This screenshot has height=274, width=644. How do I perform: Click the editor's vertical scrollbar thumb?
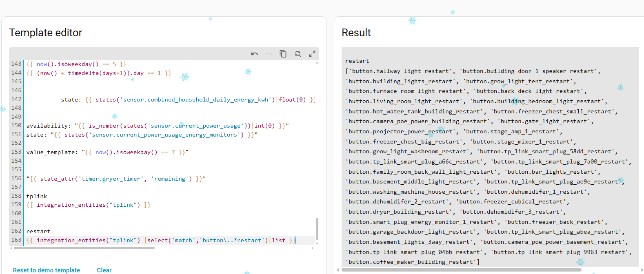point(317,229)
